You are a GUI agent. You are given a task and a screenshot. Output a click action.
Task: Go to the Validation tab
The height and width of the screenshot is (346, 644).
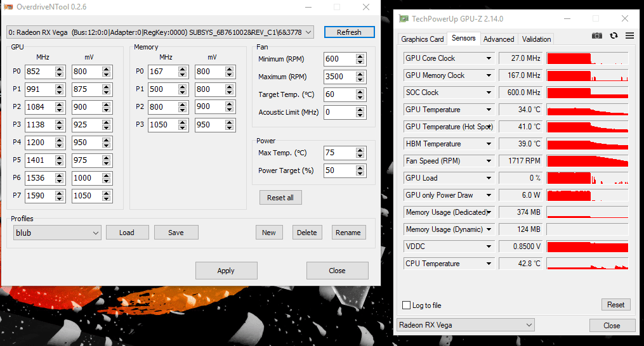tap(536, 39)
